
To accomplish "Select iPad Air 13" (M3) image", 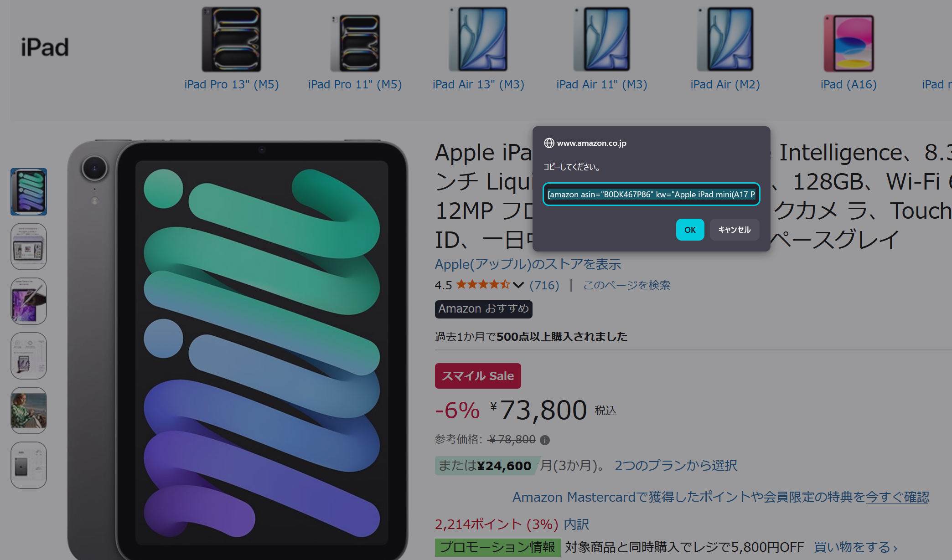I will 478,40.
